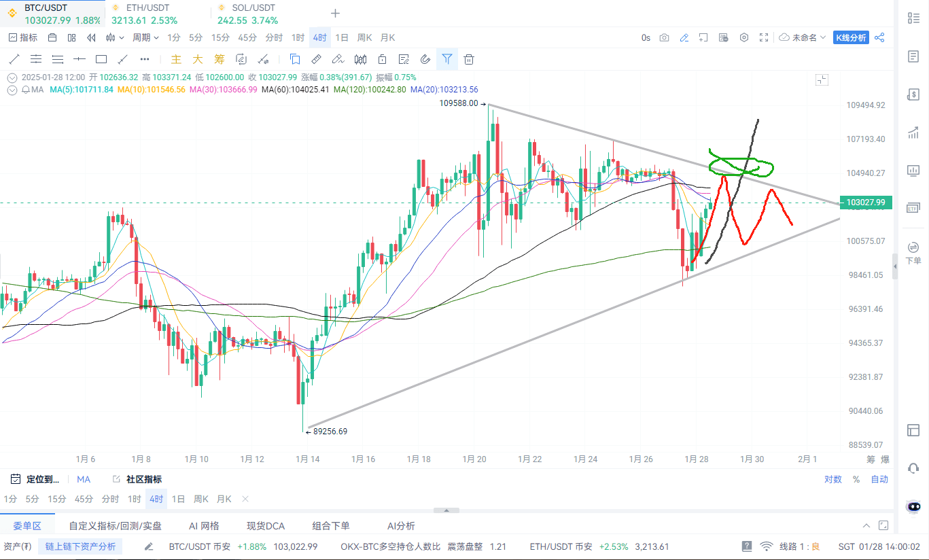Toggle 对数 logarithmic scale

click(832, 479)
